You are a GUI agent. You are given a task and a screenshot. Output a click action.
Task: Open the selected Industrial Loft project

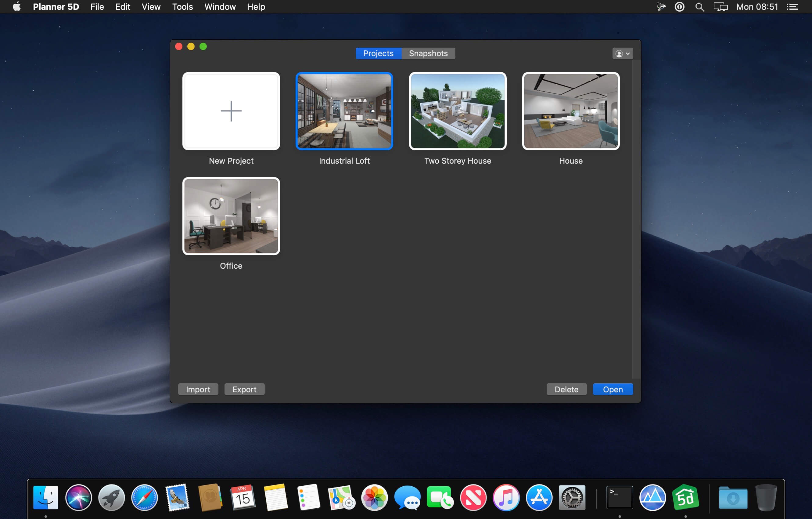pyautogui.click(x=613, y=389)
